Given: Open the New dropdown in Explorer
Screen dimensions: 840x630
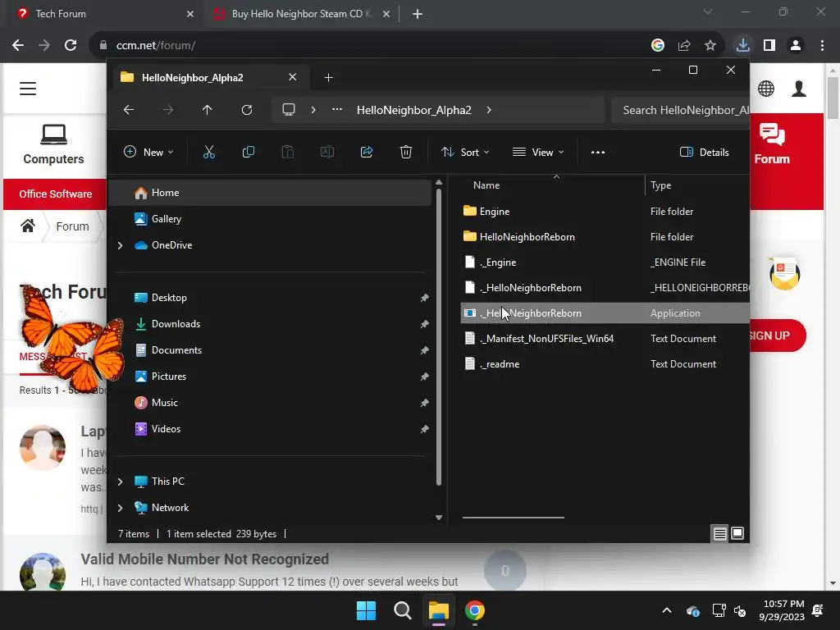Looking at the screenshot, I should 148,152.
